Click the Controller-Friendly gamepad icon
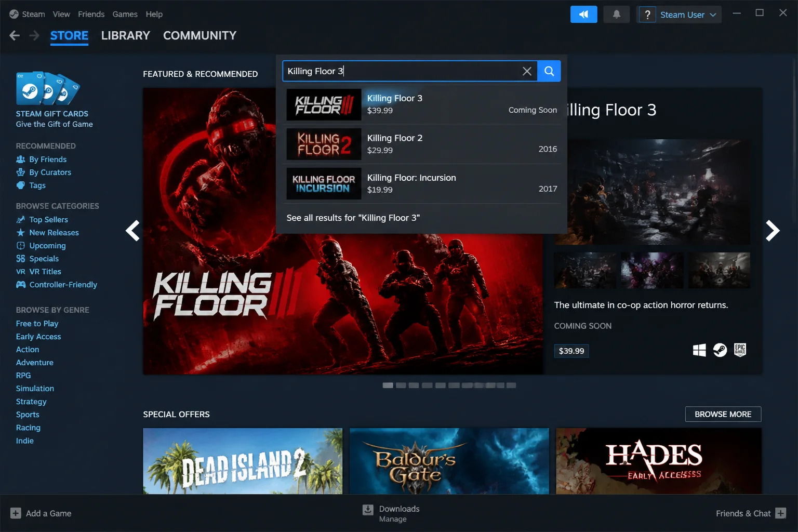 tap(21, 285)
